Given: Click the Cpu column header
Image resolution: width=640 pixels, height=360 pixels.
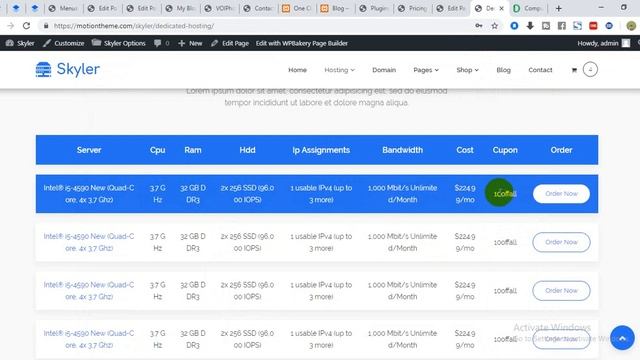Looking at the screenshot, I should 158,150.
